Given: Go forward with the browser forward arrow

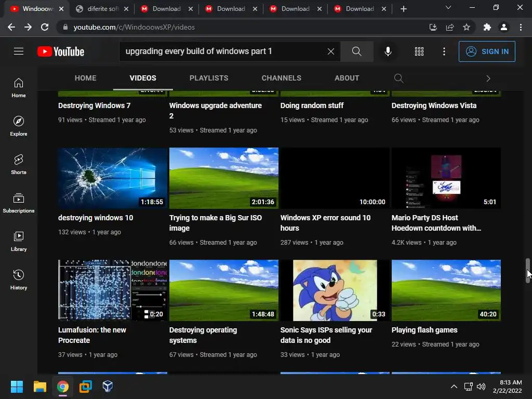Looking at the screenshot, I should click(x=28, y=27).
